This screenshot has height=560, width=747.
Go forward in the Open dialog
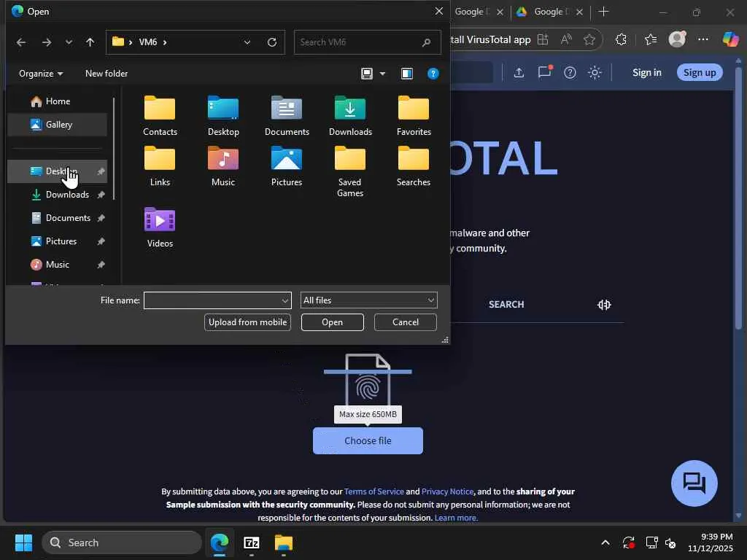[x=46, y=42]
